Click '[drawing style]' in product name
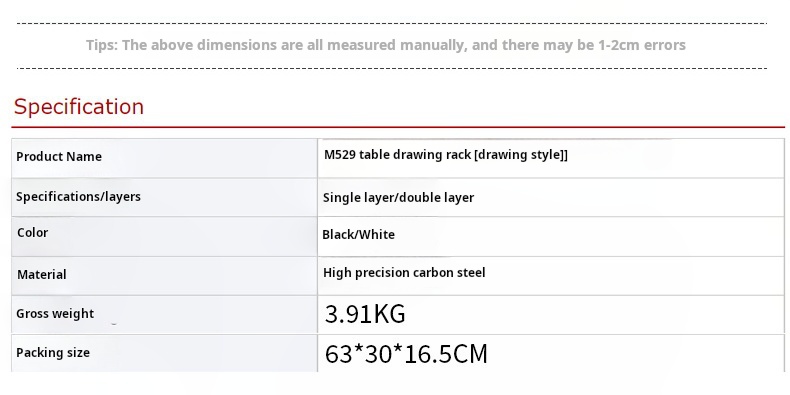Image resolution: width=790 pixels, height=395 pixels. pos(520,155)
